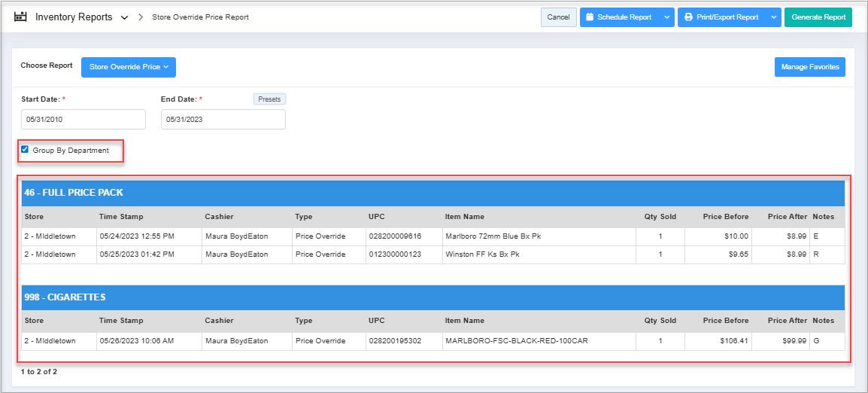The image size is (868, 393).
Task: Click the End Date input field
Action: [223, 119]
